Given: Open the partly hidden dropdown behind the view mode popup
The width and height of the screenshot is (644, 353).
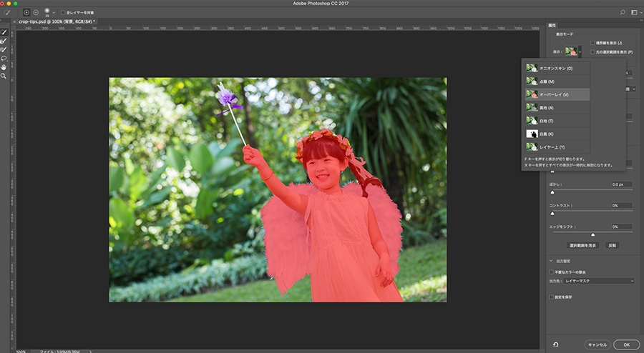Looking at the screenshot, I should pos(631,89).
